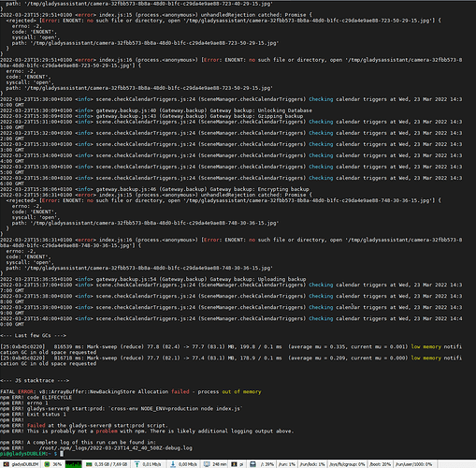Viewport: 476px width, 468px height.
Task: Click the 15:37:00 checkCalendarTriggers log line
Action: coord(231,287)
